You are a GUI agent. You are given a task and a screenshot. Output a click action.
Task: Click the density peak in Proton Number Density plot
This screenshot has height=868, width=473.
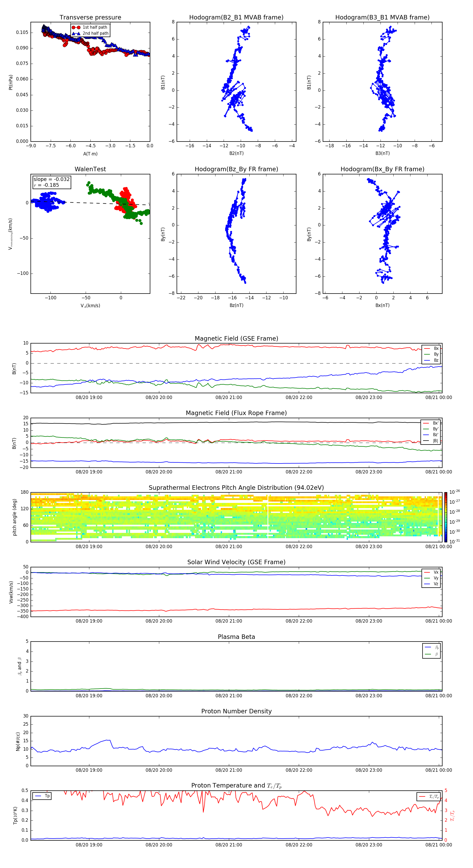(x=107, y=740)
